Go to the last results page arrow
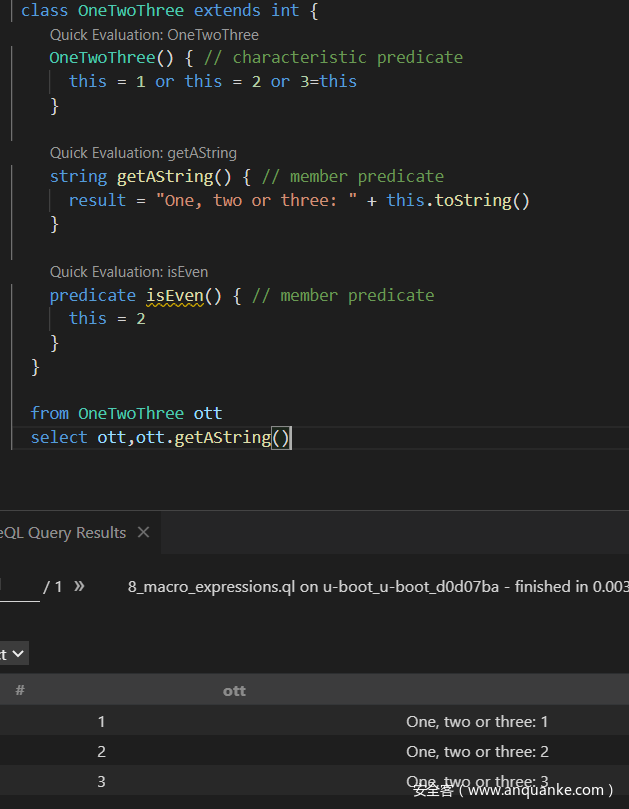Image resolution: width=629 pixels, height=809 pixels. [x=80, y=586]
